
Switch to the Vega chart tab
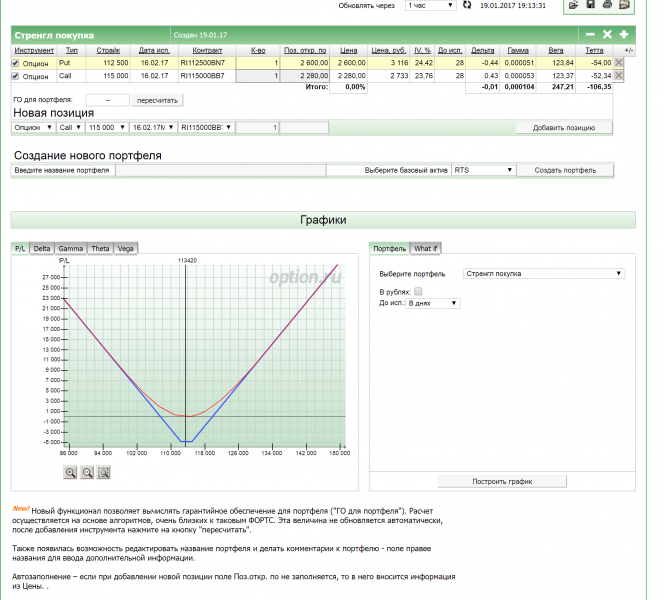pyautogui.click(x=125, y=249)
